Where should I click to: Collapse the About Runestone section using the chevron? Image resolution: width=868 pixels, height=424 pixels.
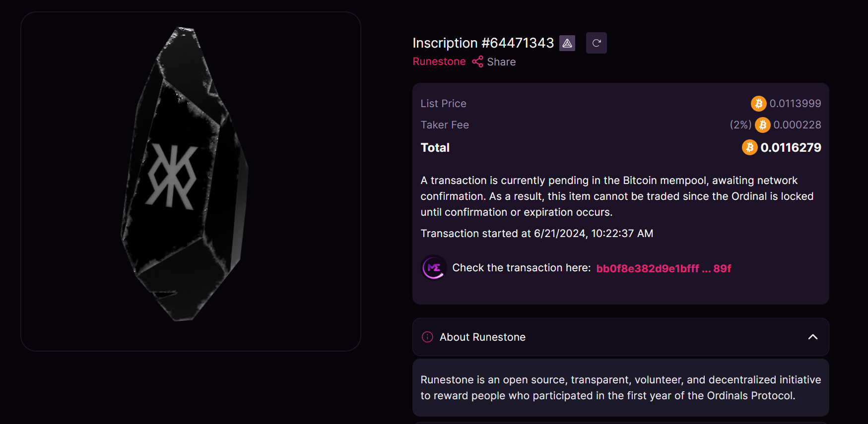812,337
